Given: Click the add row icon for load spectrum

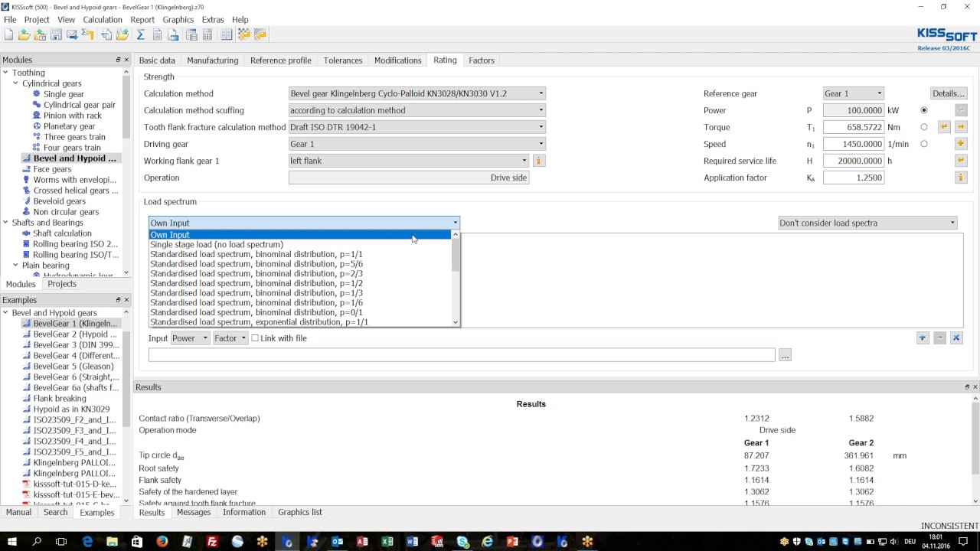Looking at the screenshot, I should pyautogui.click(x=923, y=338).
